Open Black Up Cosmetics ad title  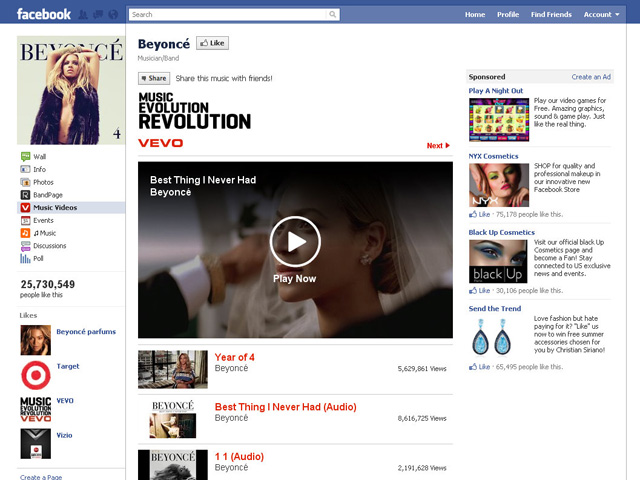coord(502,232)
